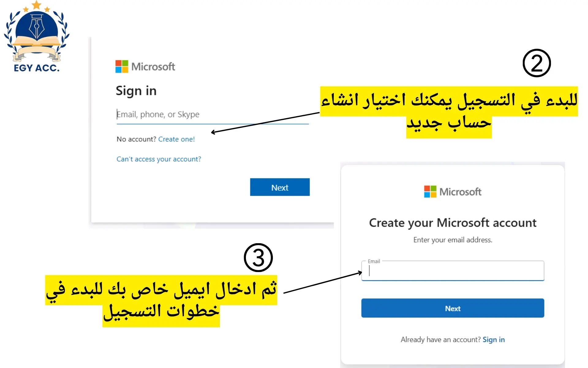
Task: Open "Can't access your account?" link
Action: [159, 159]
